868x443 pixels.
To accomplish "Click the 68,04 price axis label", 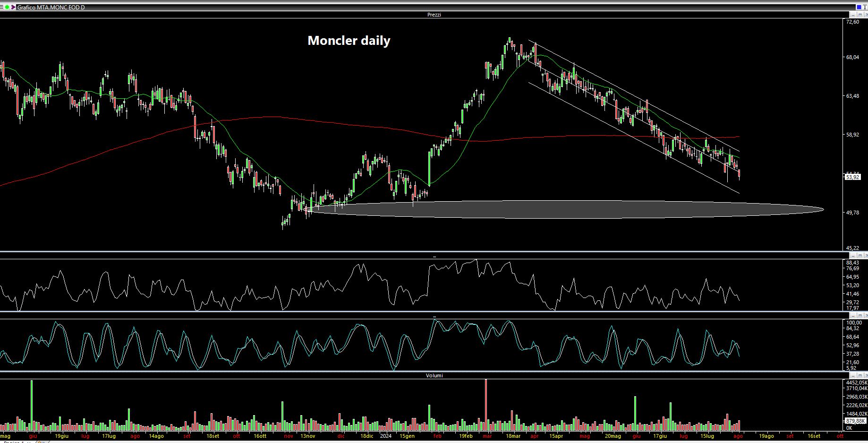I will [x=852, y=57].
